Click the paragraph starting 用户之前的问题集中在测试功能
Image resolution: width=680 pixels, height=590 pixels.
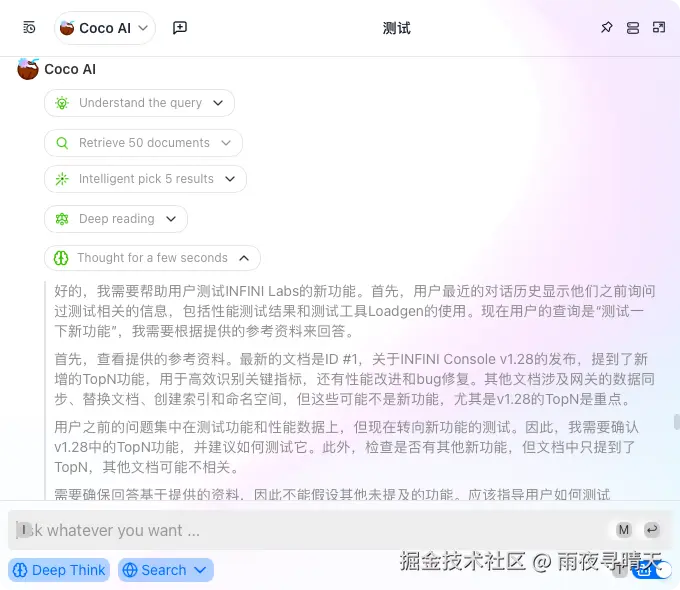[347, 447]
